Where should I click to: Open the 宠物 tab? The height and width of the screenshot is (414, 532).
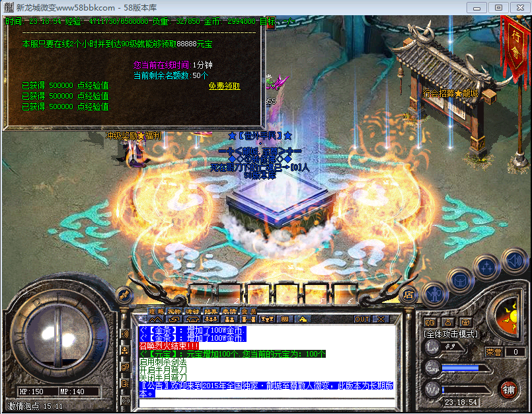(174, 311)
